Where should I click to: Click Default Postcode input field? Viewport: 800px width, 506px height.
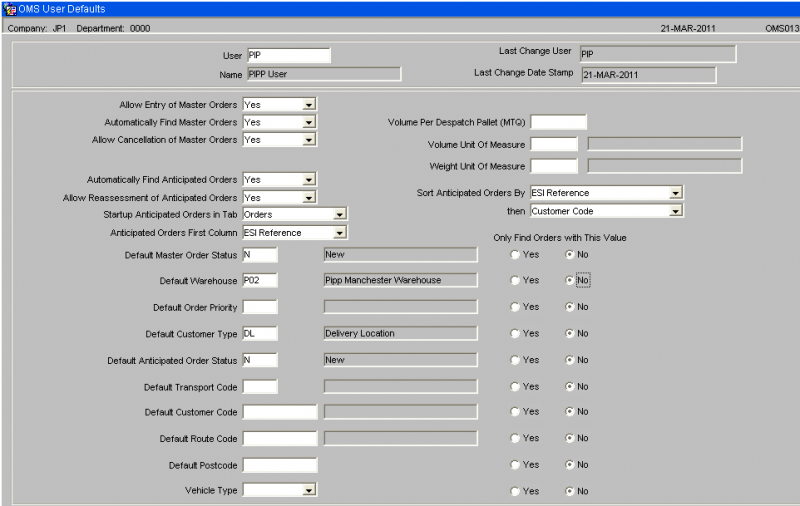(280, 465)
